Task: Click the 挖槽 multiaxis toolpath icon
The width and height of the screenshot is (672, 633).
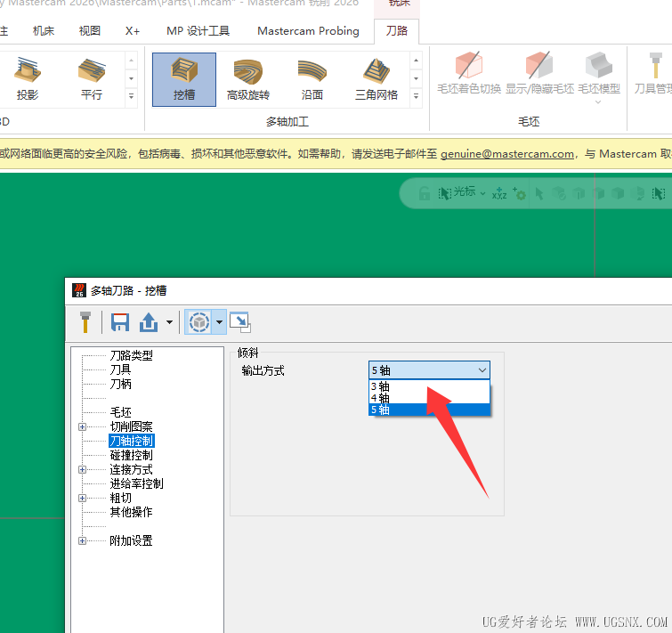Action: (184, 79)
